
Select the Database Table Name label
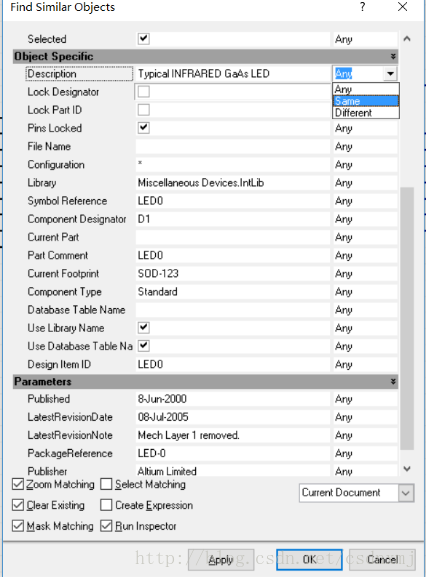76,310
